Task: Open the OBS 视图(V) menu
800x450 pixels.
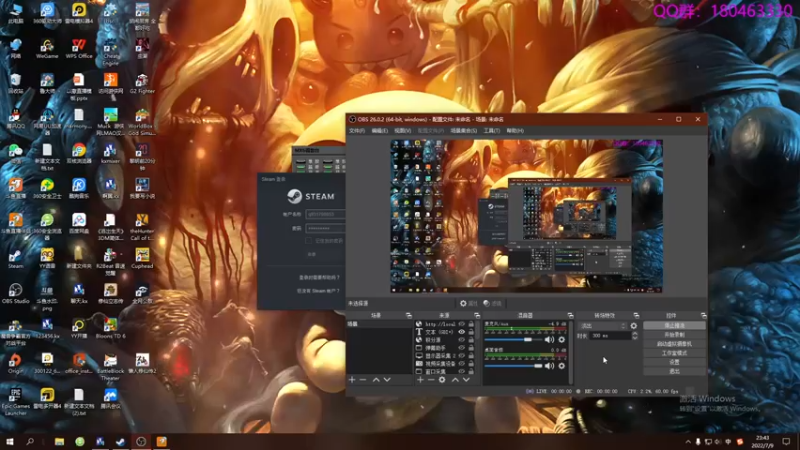Action: tap(402, 131)
